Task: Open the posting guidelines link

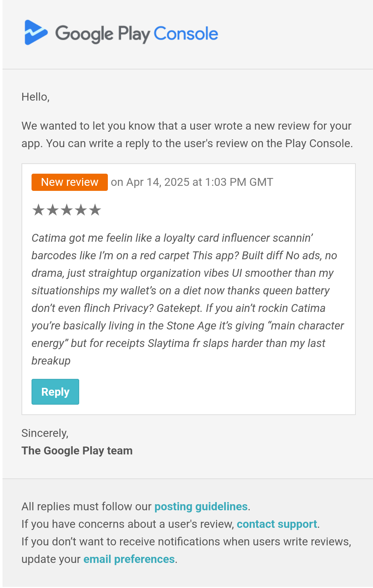Action: (201, 506)
